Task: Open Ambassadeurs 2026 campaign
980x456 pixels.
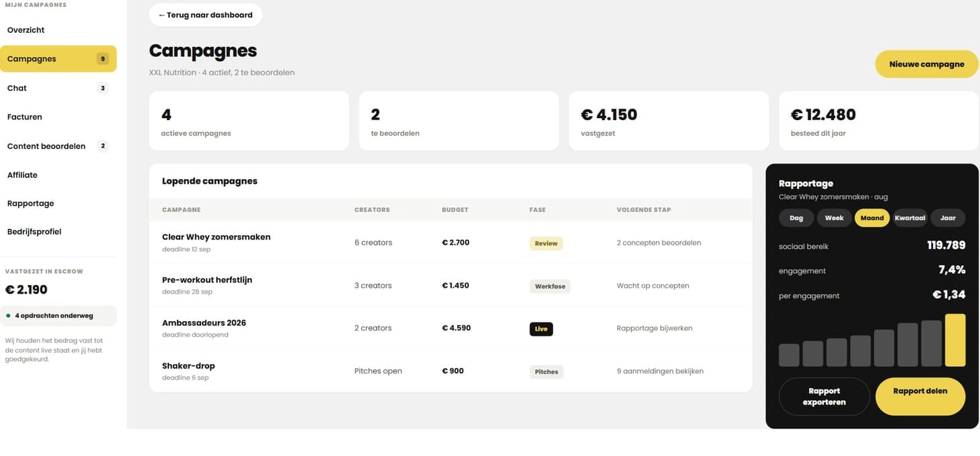Action: click(204, 323)
